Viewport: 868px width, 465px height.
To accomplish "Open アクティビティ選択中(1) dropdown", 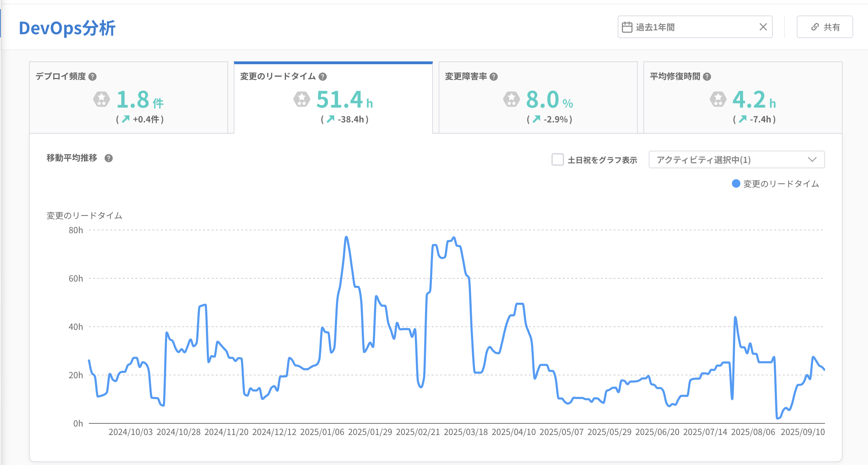I will tap(736, 159).
